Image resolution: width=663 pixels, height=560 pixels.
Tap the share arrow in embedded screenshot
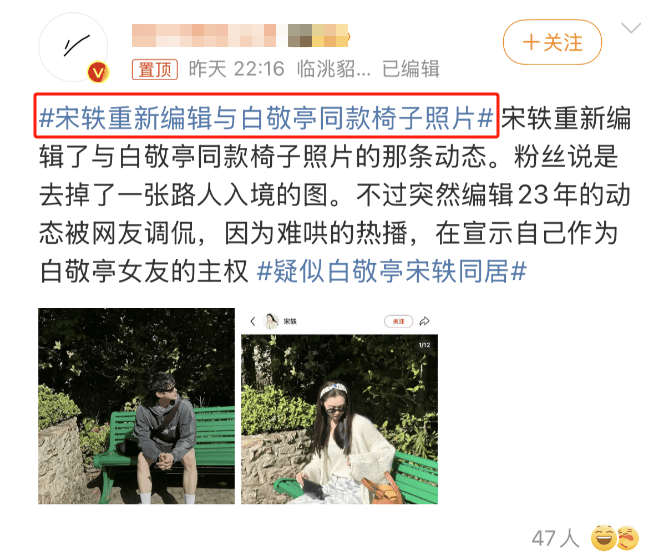pyautogui.click(x=425, y=321)
